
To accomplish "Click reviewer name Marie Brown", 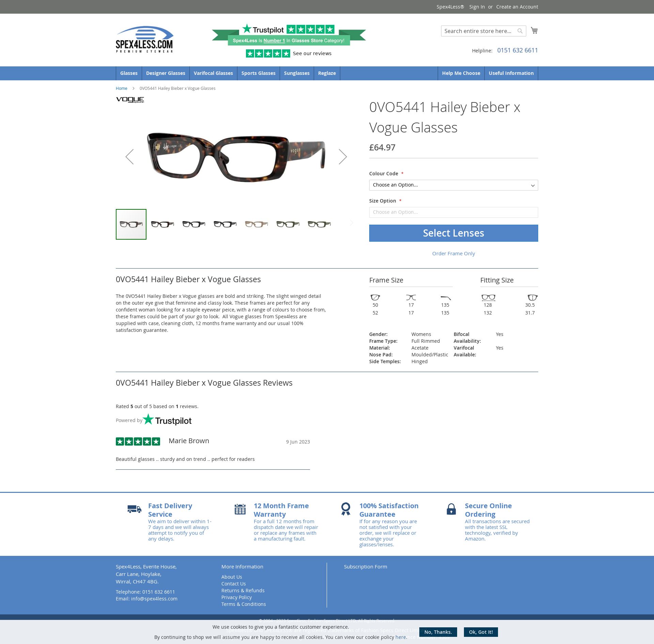I will [x=189, y=441].
